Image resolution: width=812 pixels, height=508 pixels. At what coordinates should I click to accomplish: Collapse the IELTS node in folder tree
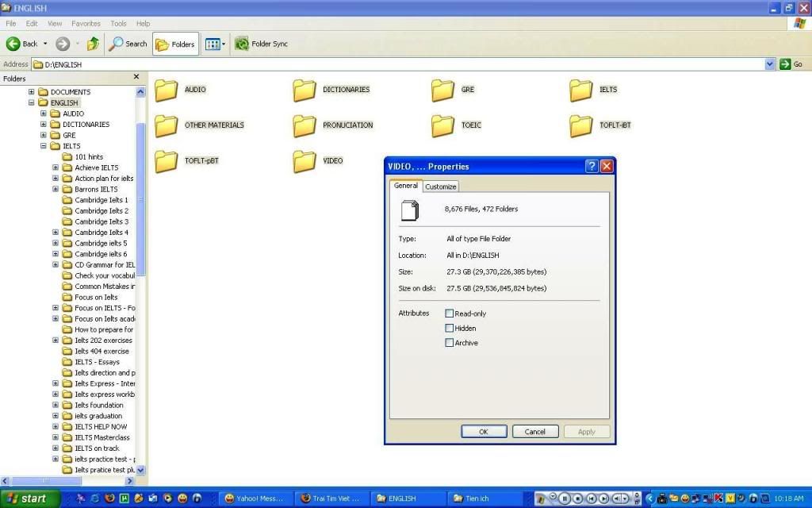(44, 146)
